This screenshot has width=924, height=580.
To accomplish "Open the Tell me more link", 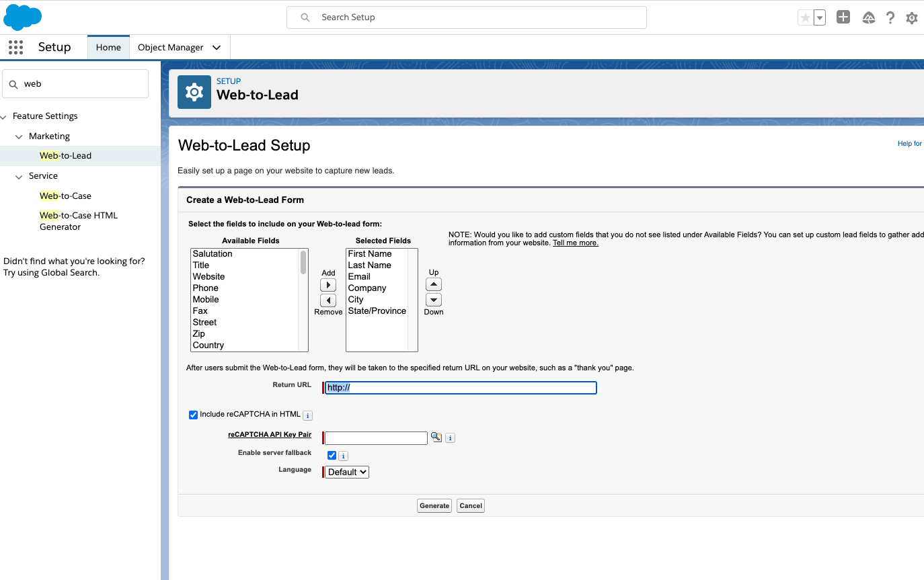I will point(576,243).
